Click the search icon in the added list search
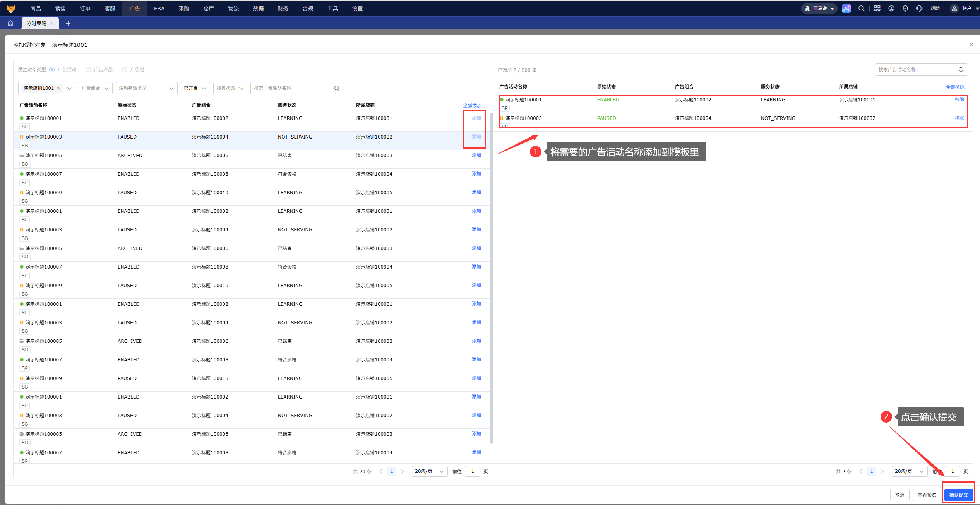Image resolution: width=980 pixels, height=505 pixels. tap(961, 70)
